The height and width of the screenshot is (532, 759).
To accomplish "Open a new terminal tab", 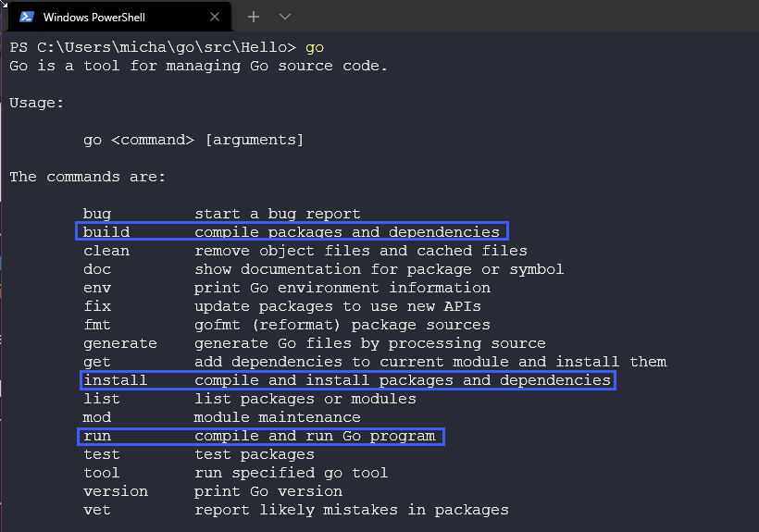I will click(x=254, y=17).
